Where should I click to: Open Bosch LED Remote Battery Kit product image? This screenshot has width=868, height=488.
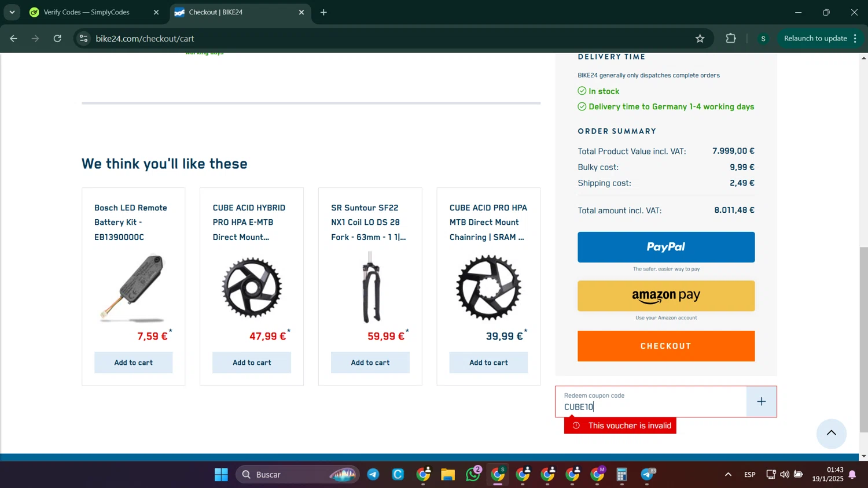click(x=133, y=287)
